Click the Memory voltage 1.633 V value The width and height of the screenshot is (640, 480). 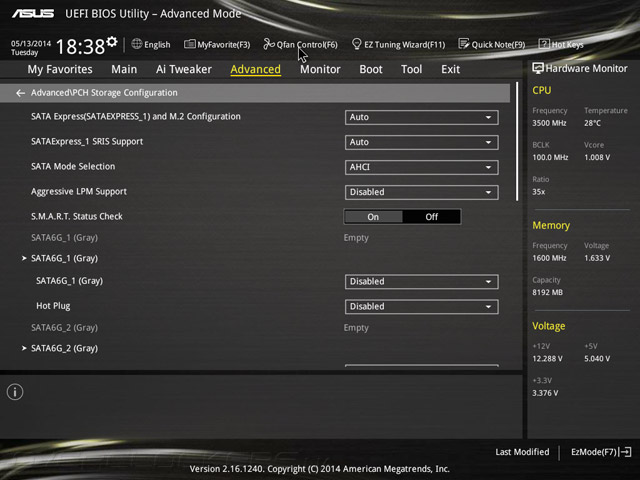pyautogui.click(x=597, y=258)
